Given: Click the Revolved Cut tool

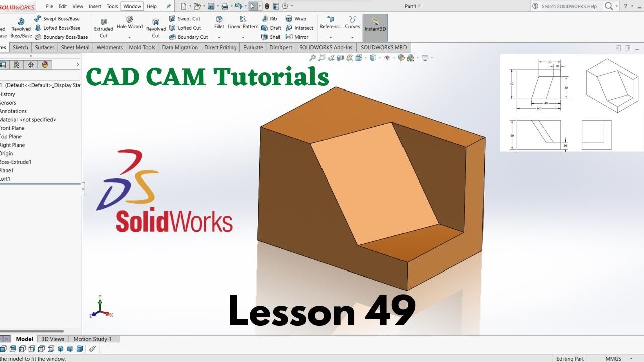Looking at the screenshot, I should [156, 28].
